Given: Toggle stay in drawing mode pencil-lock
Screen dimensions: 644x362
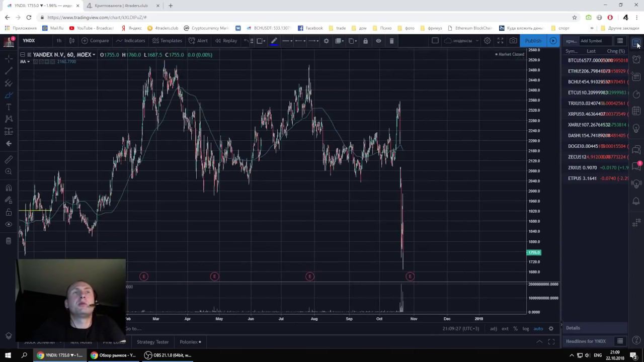Looking at the screenshot, I should tap(9, 200).
